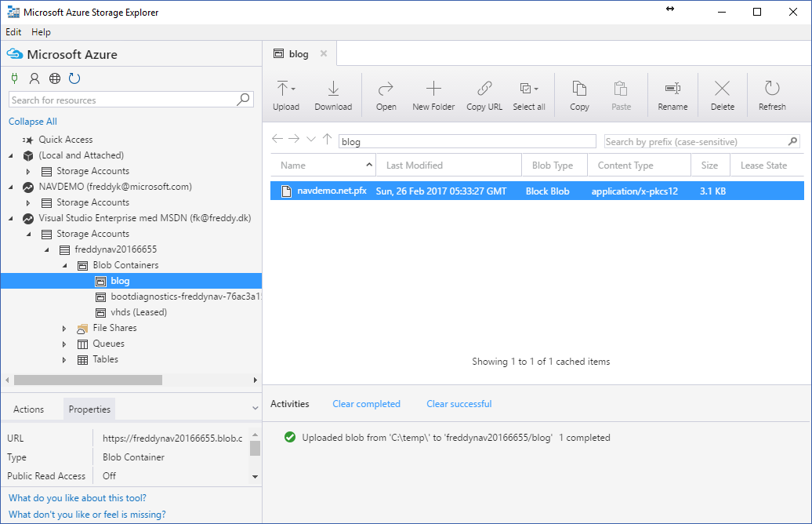812x524 pixels.
Task: Collapse the Blob Containers tree node
Action: [x=64, y=265]
